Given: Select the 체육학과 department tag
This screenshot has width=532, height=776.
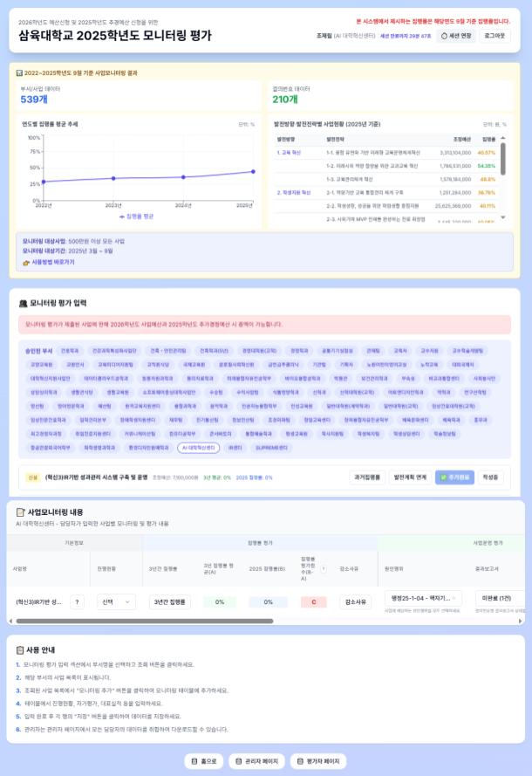Looking at the screenshot, I should pos(451,420).
